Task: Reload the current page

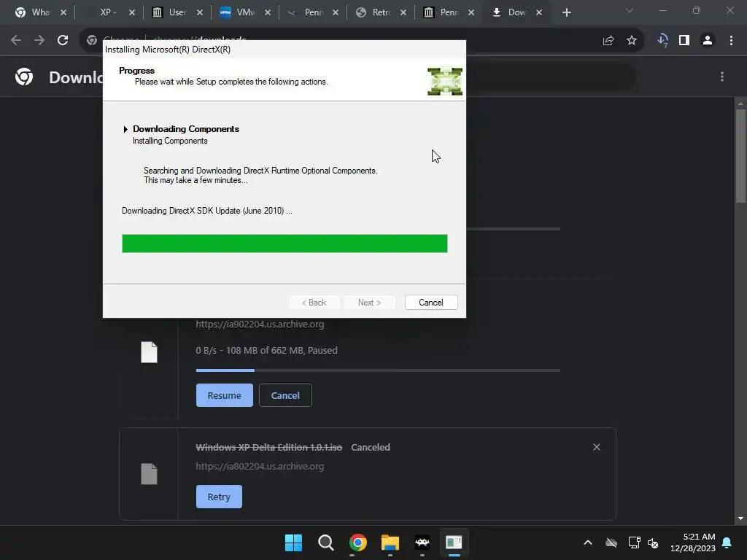Action: (x=63, y=41)
